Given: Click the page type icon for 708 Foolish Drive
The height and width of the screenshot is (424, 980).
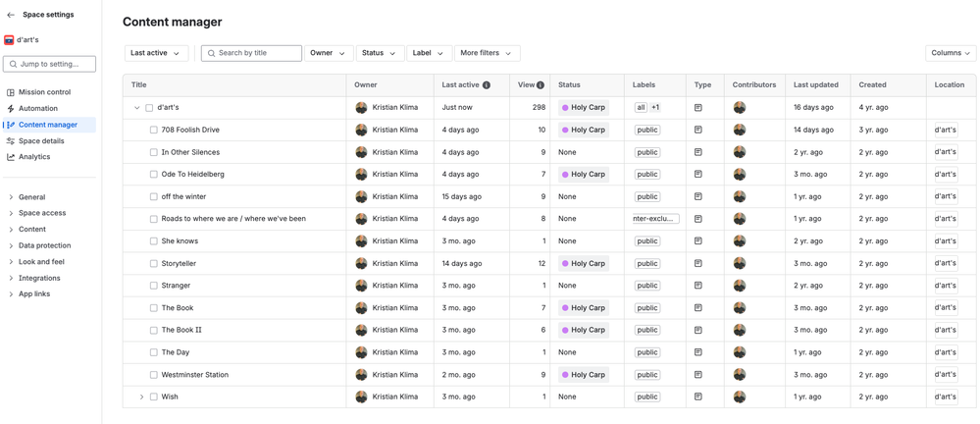Looking at the screenshot, I should (698, 131).
